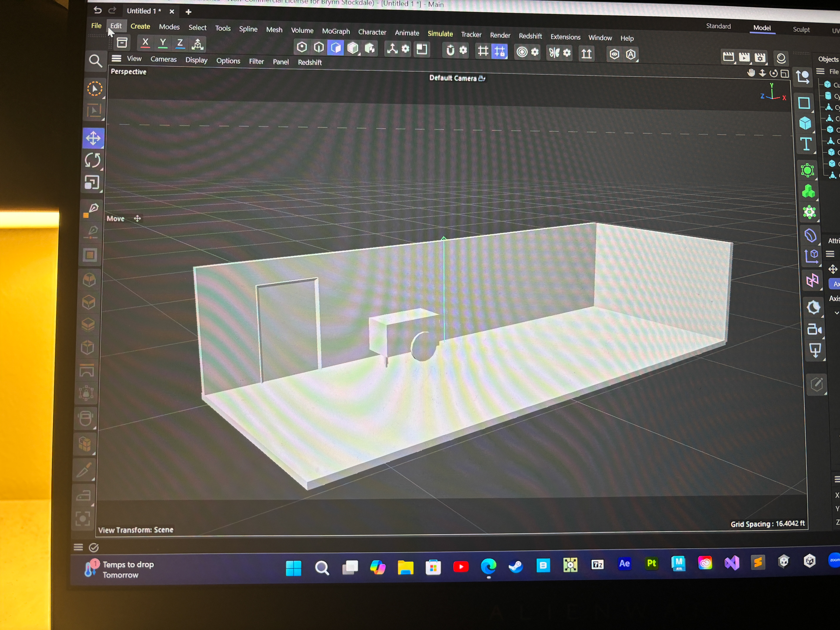Open the viewport hamburger menu beside View

tap(116, 58)
